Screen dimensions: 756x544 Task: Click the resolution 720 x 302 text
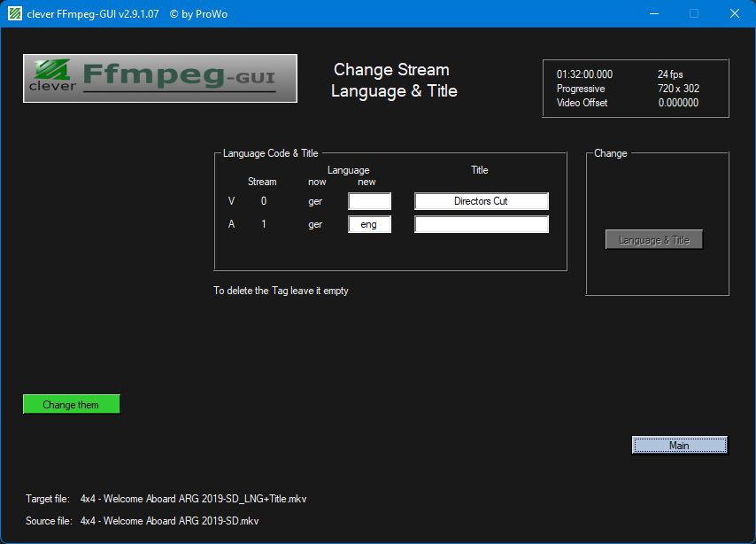(x=678, y=89)
